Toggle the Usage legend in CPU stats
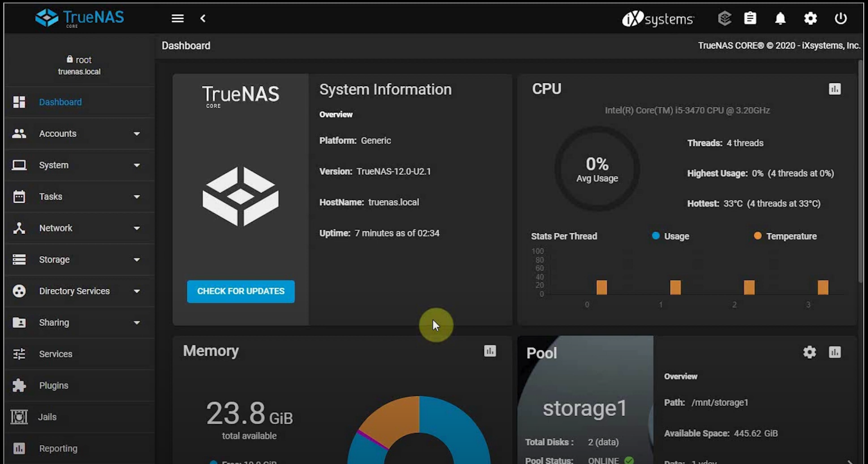 pyautogui.click(x=670, y=236)
